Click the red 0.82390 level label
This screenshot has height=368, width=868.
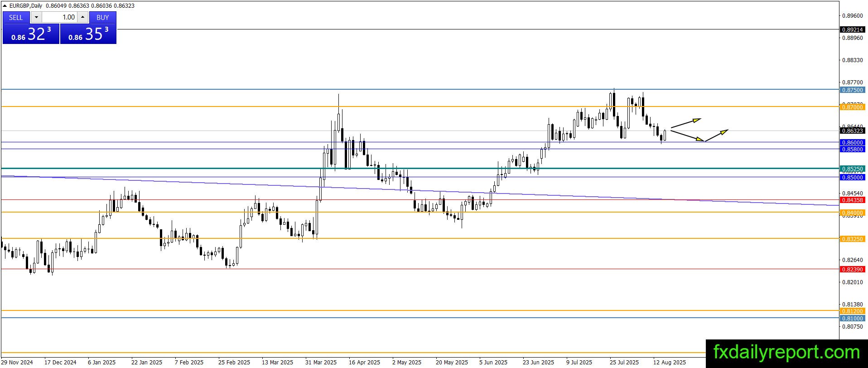click(852, 269)
